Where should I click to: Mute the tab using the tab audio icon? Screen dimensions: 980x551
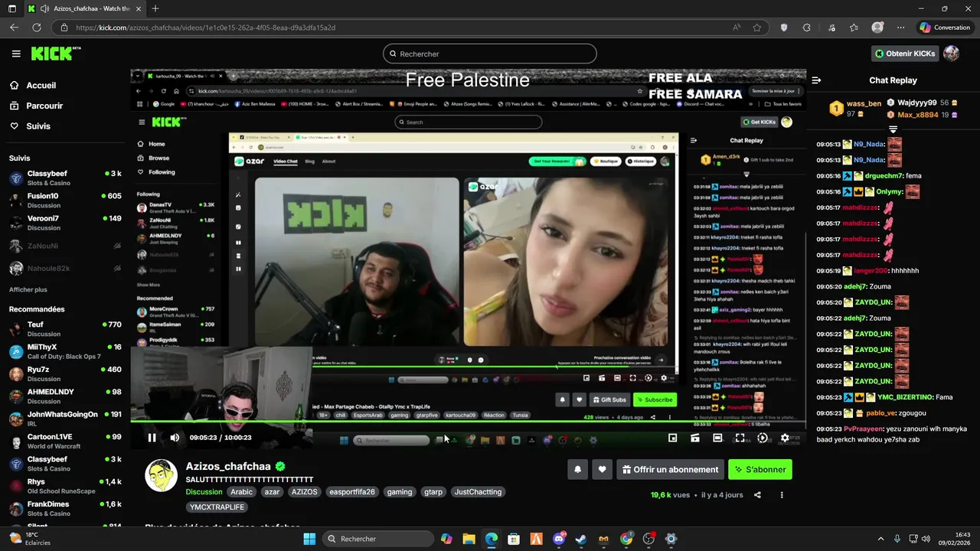point(44,8)
